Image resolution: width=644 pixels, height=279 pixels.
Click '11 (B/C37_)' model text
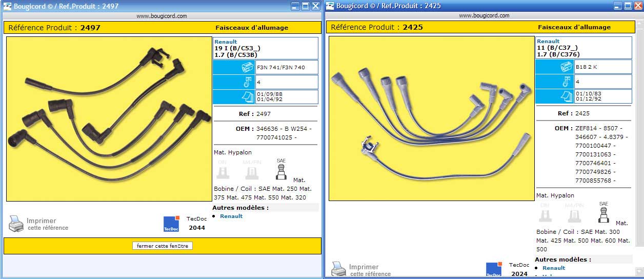558,47
